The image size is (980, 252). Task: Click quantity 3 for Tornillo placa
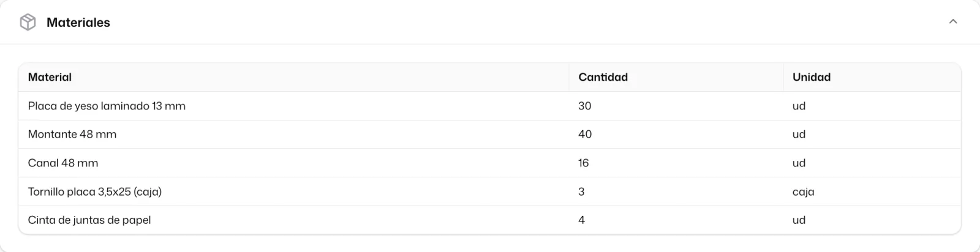point(581,191)
